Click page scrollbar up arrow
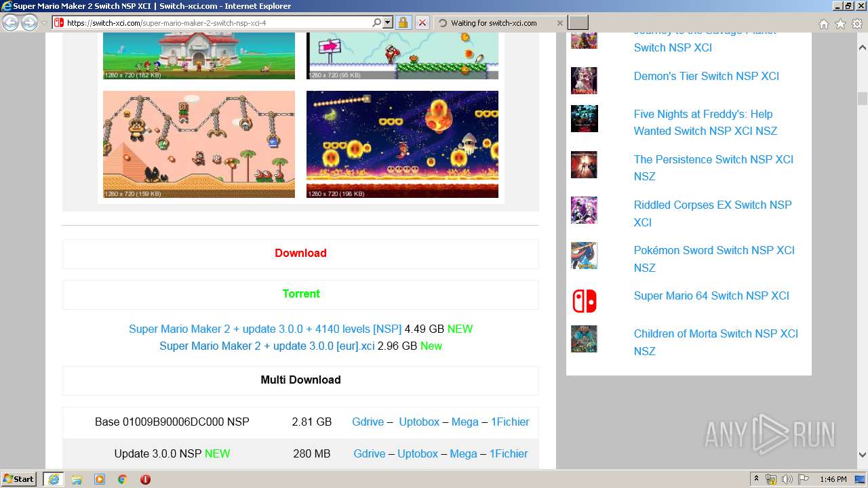This screenshot has width=868, height=488. point(862,48)
